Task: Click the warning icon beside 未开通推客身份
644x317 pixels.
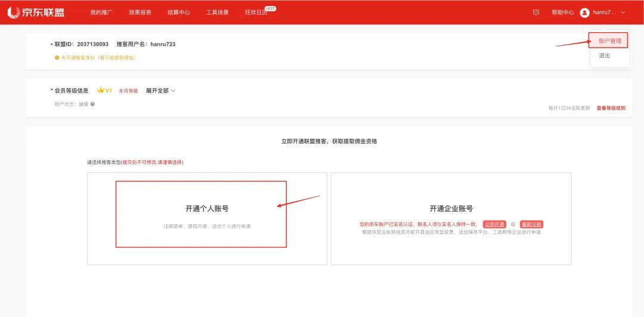Action: pyautogui.click(x=57, y=58)
